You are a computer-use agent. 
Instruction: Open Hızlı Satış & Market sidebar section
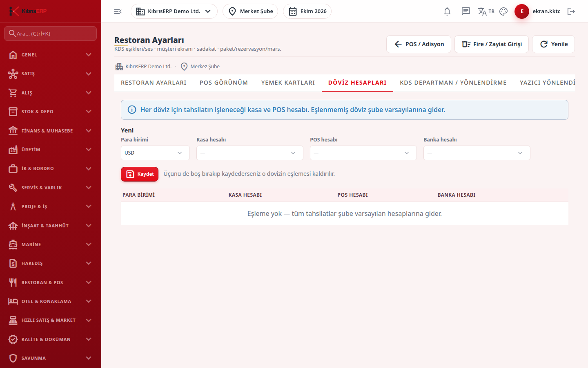[x=51, y=320]
